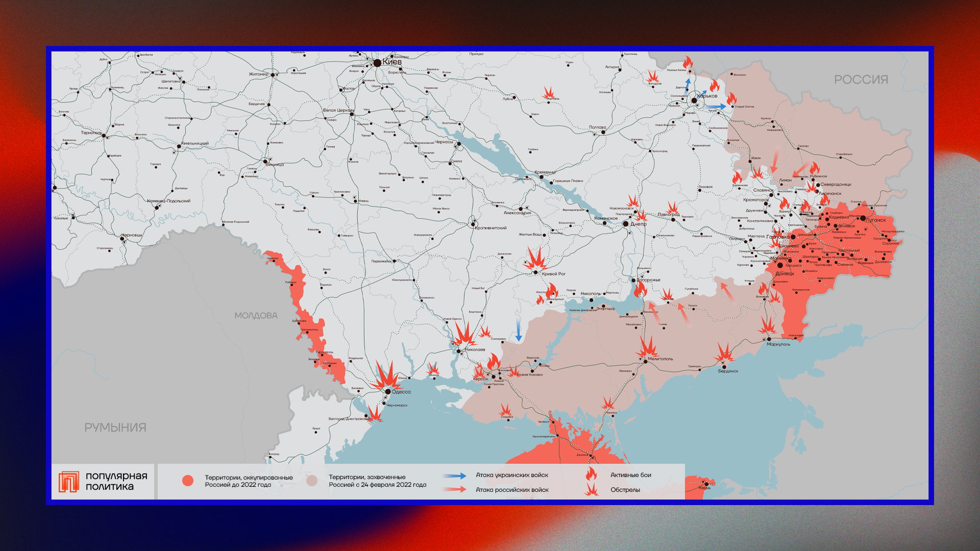
Task: Click the Атака российских войск legend text
Action: coord(512,490)
